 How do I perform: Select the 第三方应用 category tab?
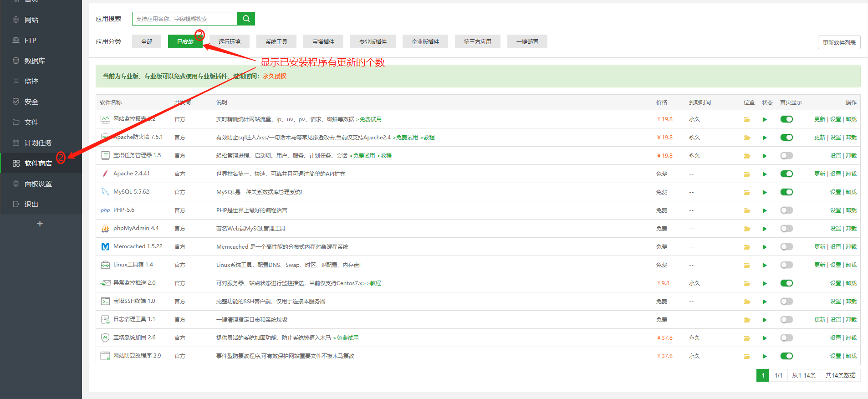478,41
